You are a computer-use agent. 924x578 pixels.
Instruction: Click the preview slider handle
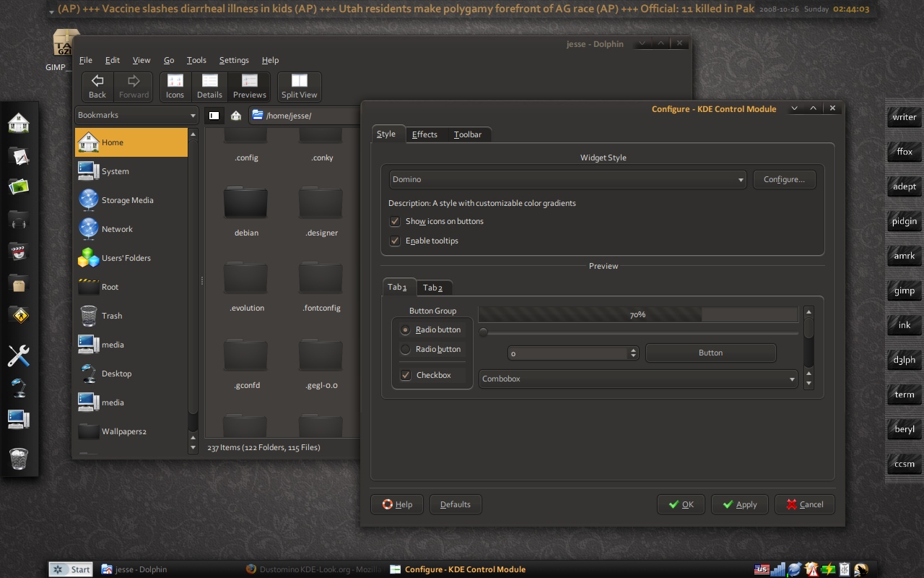pyautogui.click(x=484, y=332)
